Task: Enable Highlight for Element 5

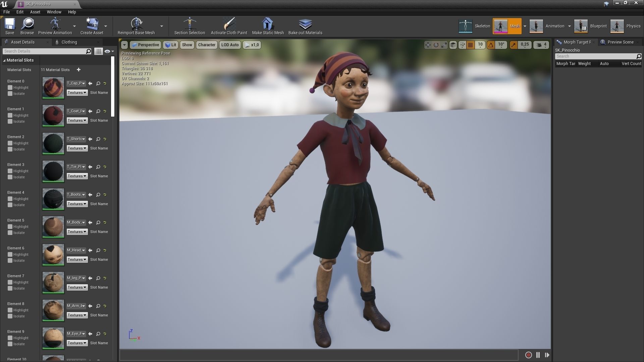Action: [10, 227]
